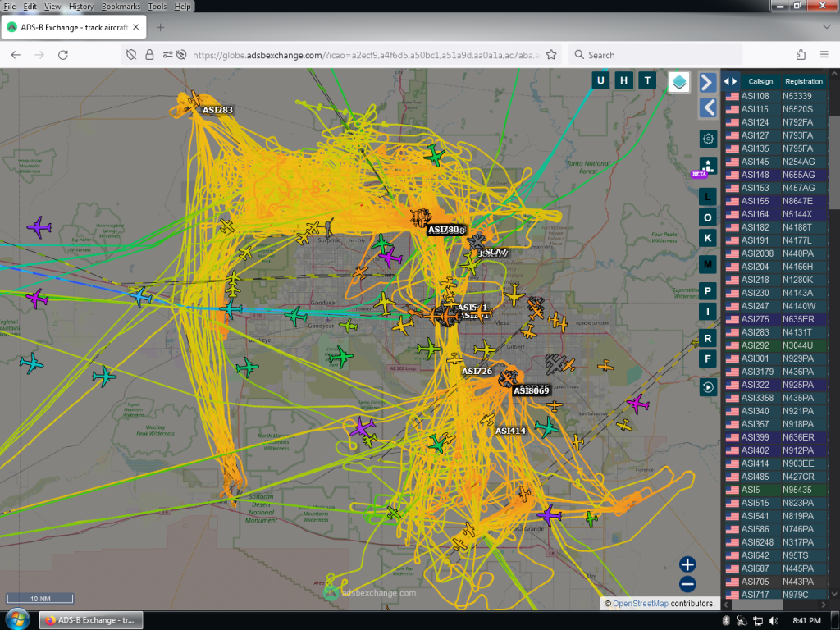Toggle the T map button
This screenshot has width=840, height=630.
point(647,81)
